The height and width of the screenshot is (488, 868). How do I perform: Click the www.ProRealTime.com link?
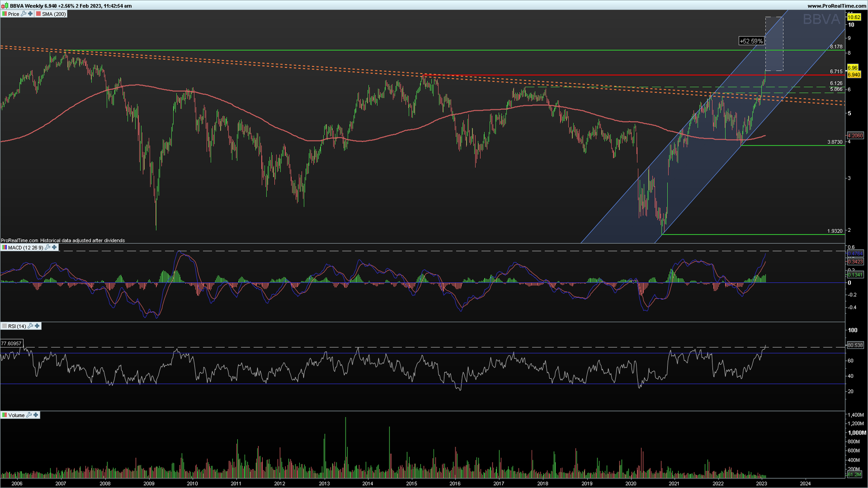[837, 6]
